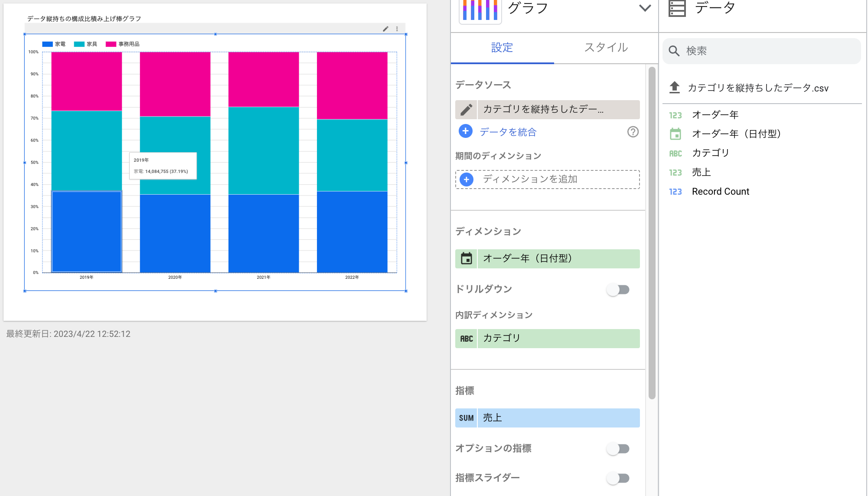Image resolution: width=868 pixels, height=496 pixels.
Task: Toggle the ドリルダウン switch
Action: pyautogui.click(x=618, y=290)
